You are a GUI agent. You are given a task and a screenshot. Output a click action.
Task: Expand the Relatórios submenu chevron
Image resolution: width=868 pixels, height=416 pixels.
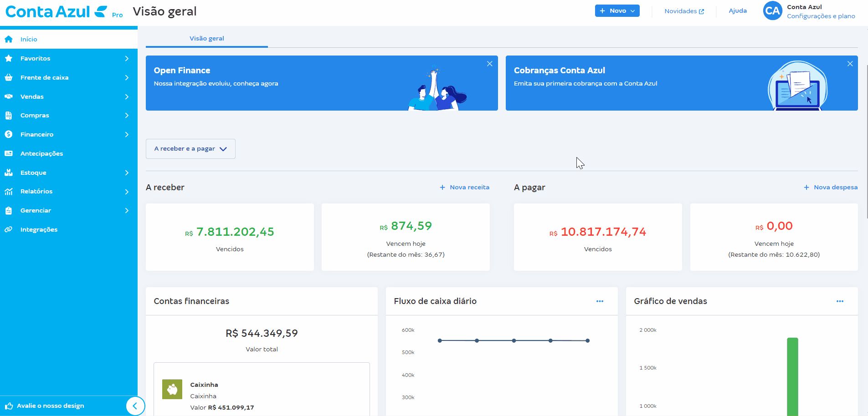127,192
